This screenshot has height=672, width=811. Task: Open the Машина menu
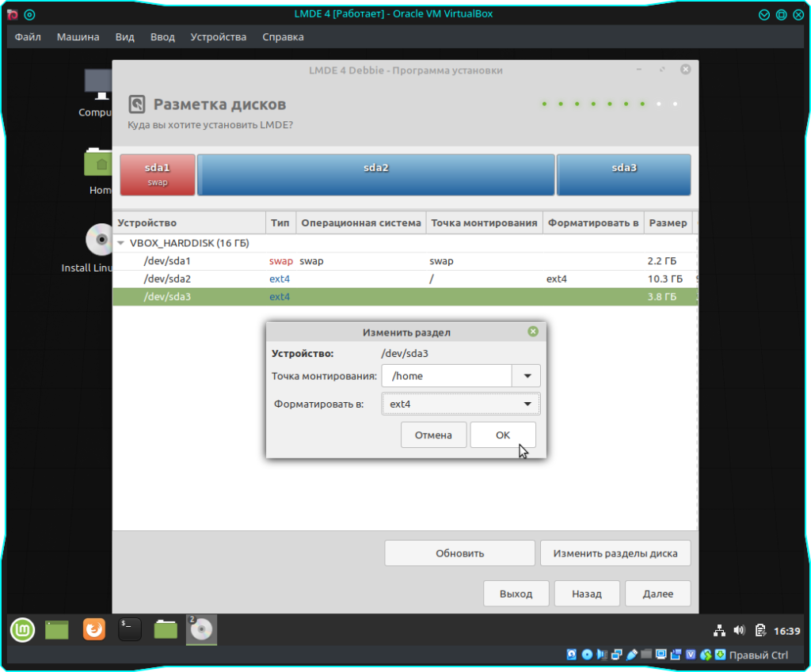tap(78, 36)
